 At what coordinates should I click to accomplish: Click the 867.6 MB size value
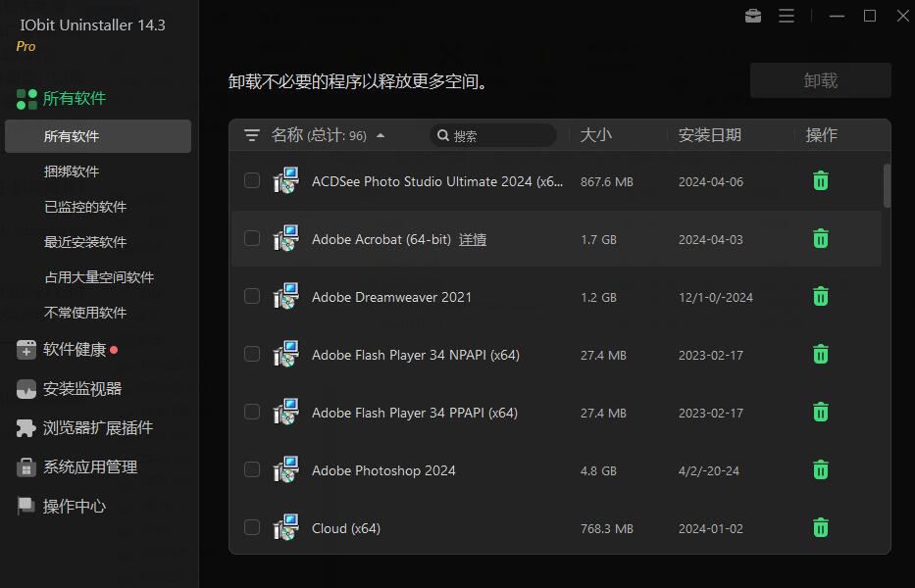coord(607,181)
